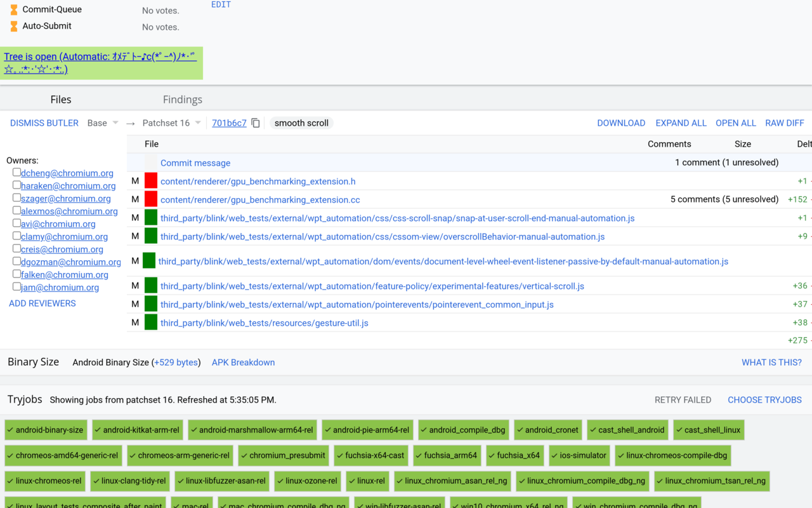Viewport: 812px width, 508px height.
Task: Enable the avi@chromium.org checkbox
Action: 16,223
